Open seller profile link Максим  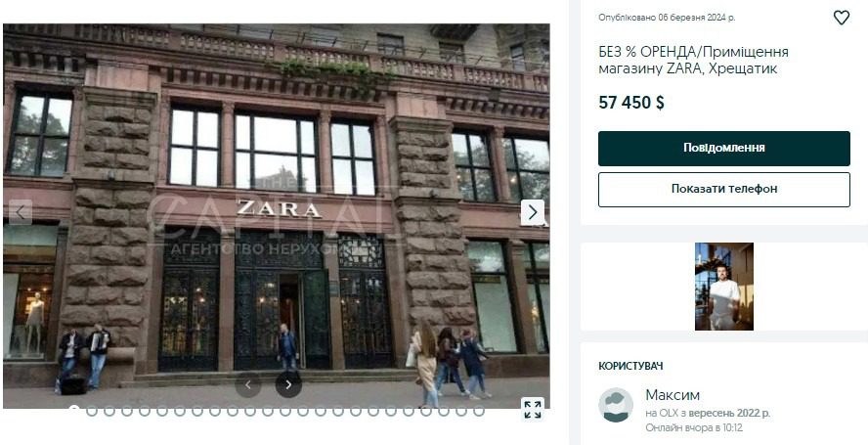pos(673,395)
